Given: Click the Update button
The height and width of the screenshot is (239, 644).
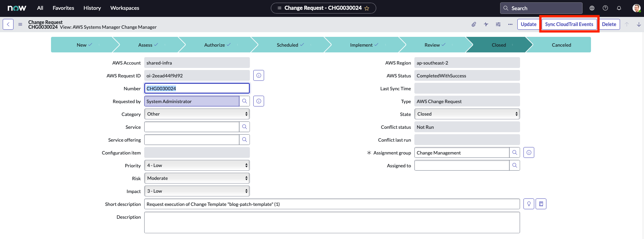Looking at the screenshot, I should [529, 24].
